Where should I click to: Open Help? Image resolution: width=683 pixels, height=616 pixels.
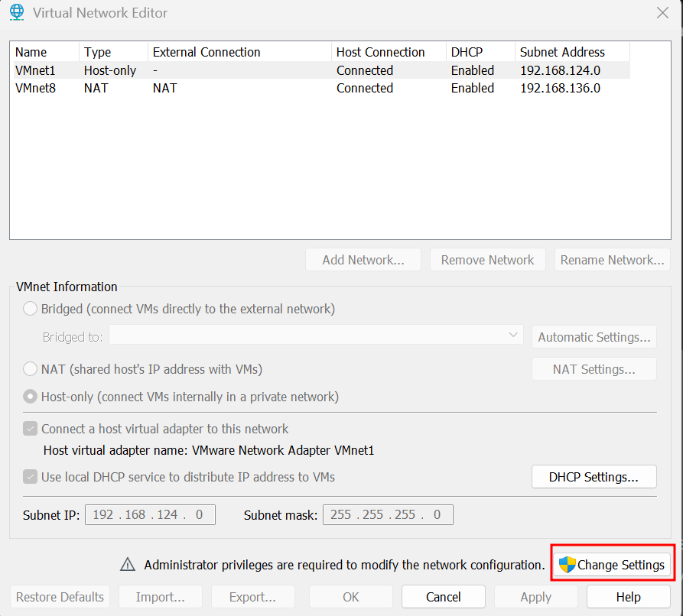pyautogui.click(x=628, y=597)
